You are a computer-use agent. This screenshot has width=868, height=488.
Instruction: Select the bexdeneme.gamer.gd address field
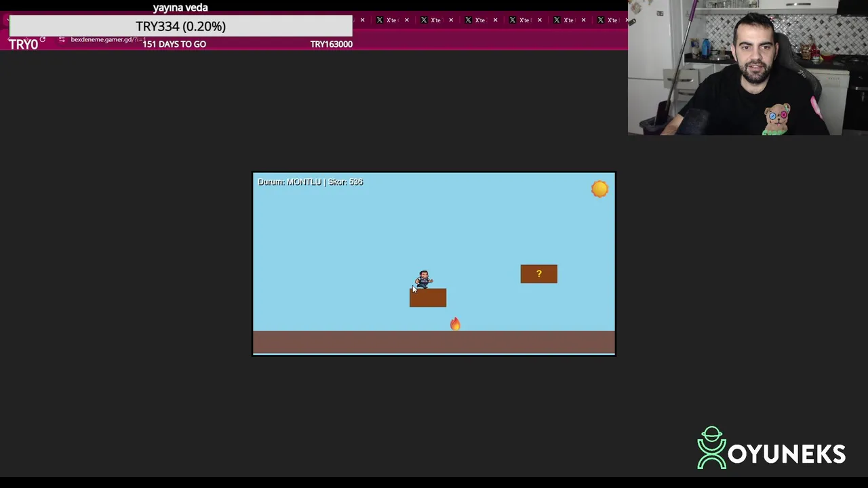(107, 39)
